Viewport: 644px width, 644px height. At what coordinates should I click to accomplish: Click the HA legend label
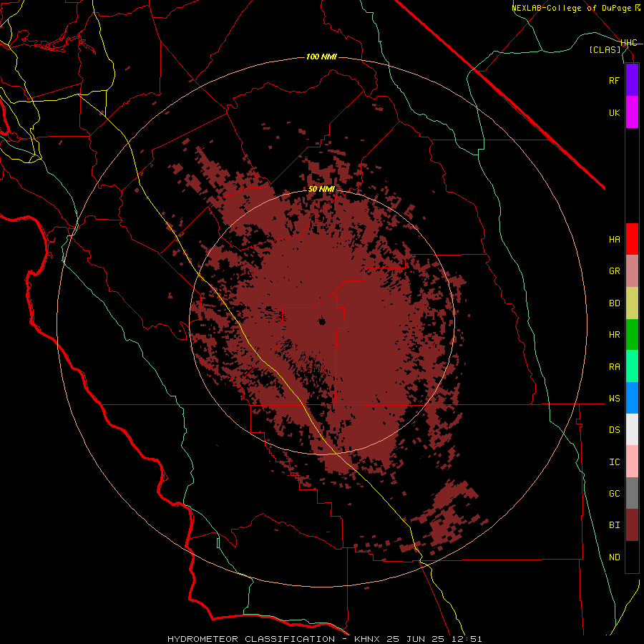coord(614,240)
